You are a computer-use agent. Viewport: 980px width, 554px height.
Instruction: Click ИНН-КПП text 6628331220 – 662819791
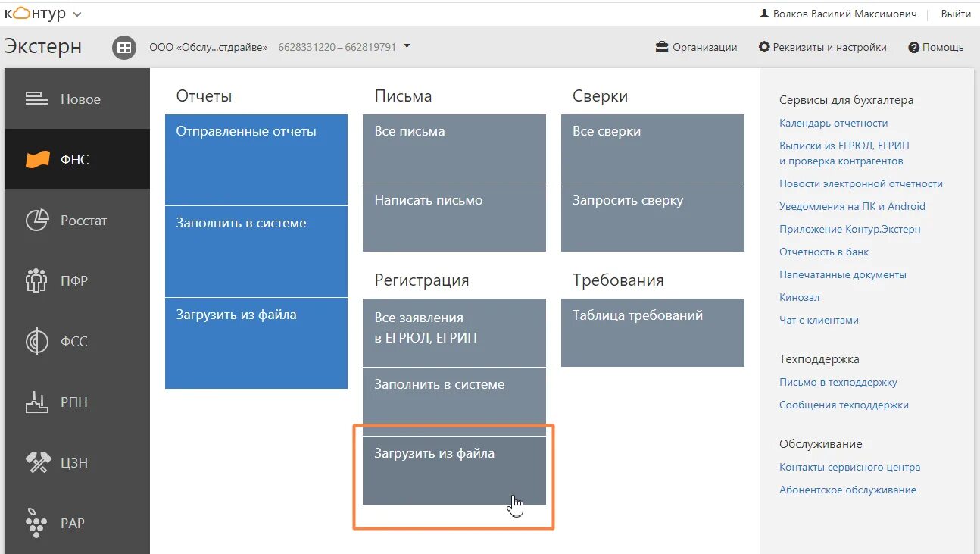click(337, 47)
